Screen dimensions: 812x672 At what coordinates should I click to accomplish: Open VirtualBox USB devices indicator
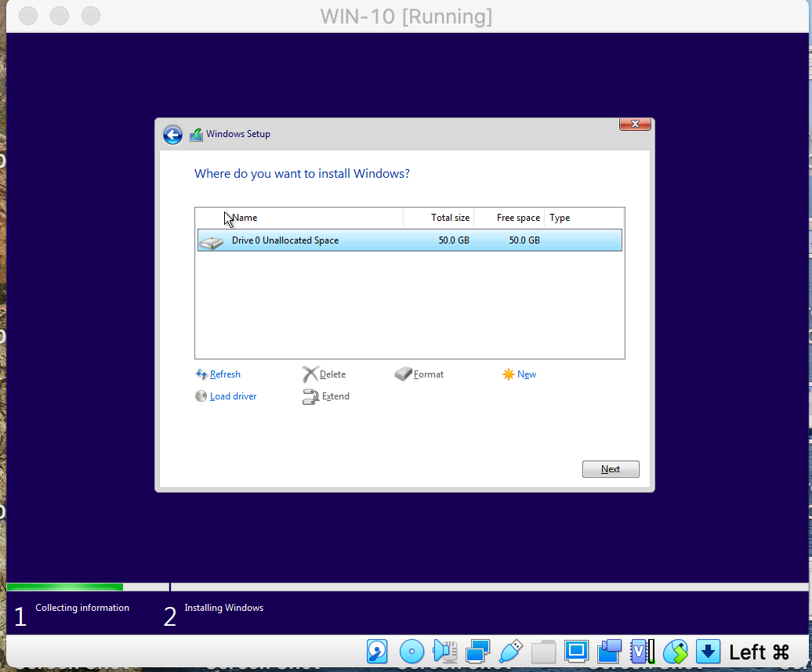[510, 652]
